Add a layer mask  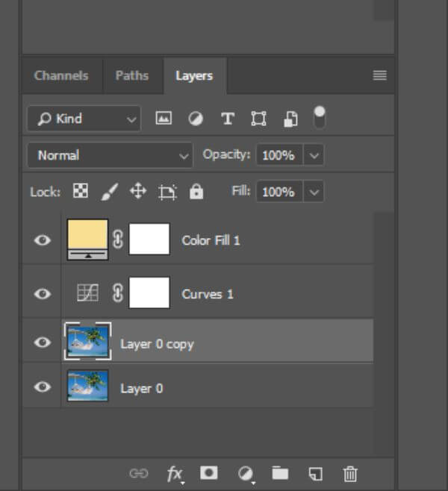[x=209, y=473]
